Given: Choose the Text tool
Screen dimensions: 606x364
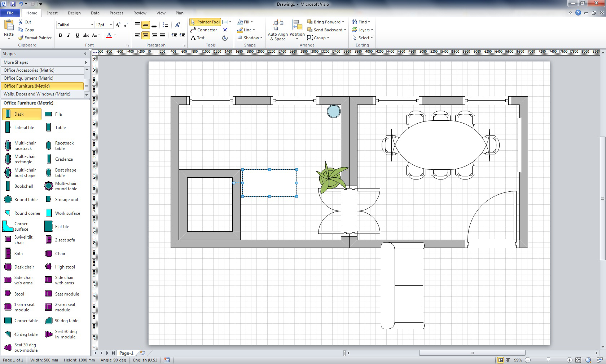Looking at the screenshot, I should (198, 38).
